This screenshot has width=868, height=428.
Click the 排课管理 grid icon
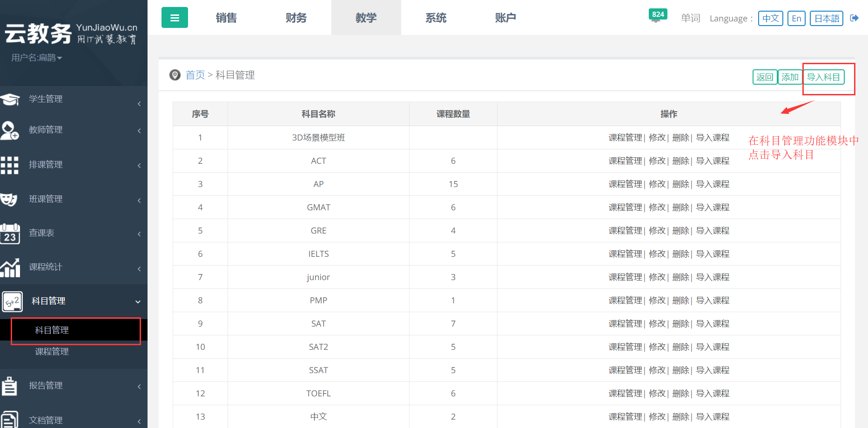tap(10, 165)
